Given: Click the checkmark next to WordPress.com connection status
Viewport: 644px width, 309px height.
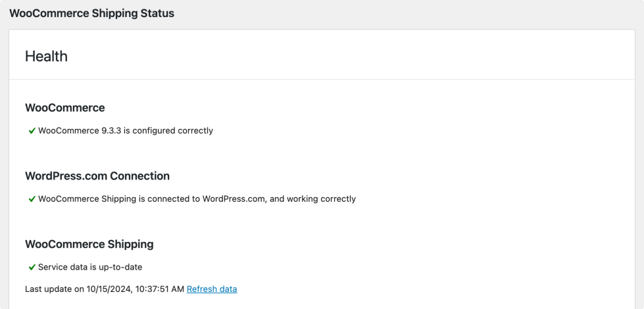Looking at the screenshot, I should [x=32, y=199].
